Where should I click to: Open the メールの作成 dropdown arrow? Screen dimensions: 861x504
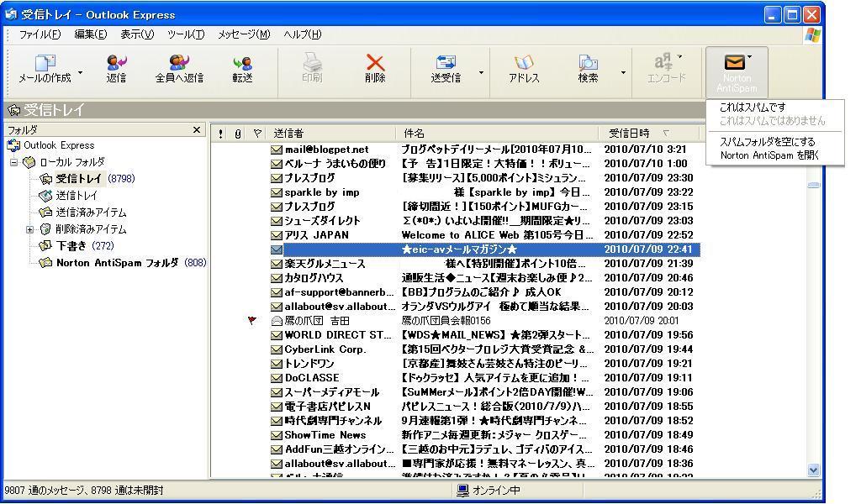81,72
